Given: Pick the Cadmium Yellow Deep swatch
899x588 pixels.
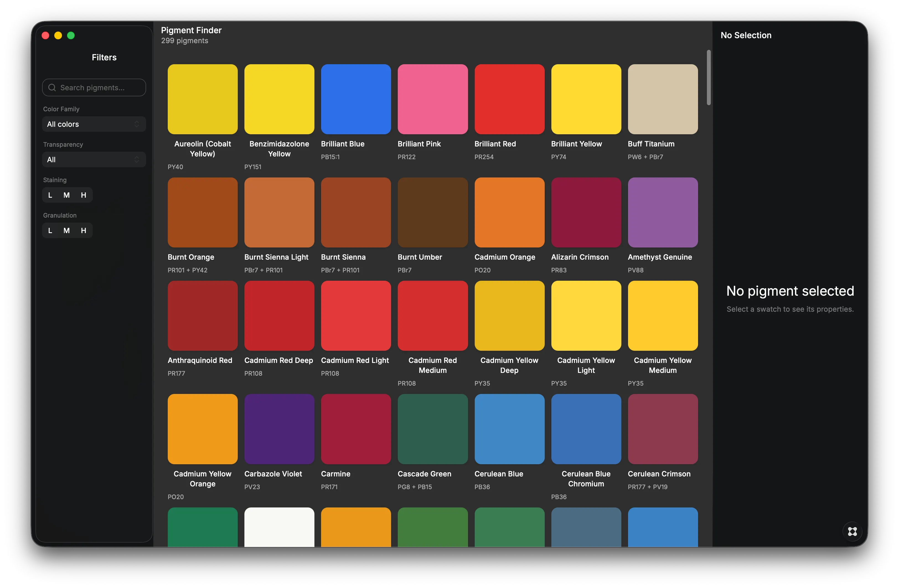Looking at the screenshot, I should [x=509, y=316].
